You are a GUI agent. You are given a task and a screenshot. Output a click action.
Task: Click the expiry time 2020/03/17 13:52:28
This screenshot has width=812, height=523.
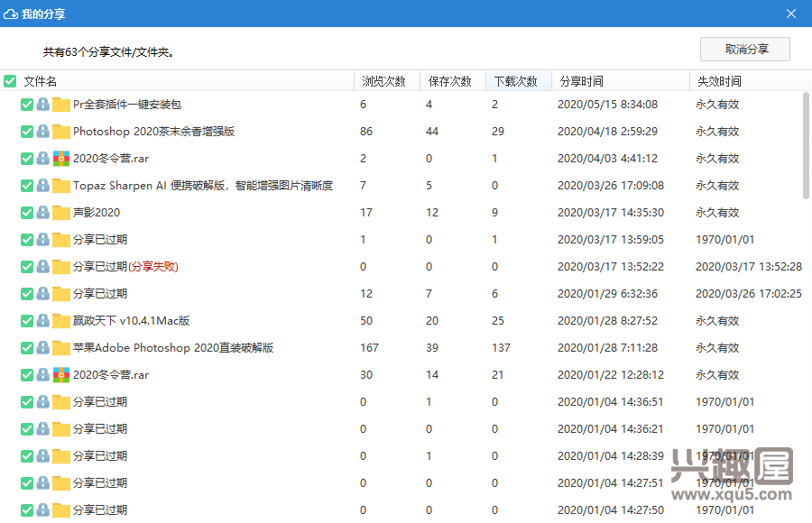pyautogui.click(x=748, y=267)
